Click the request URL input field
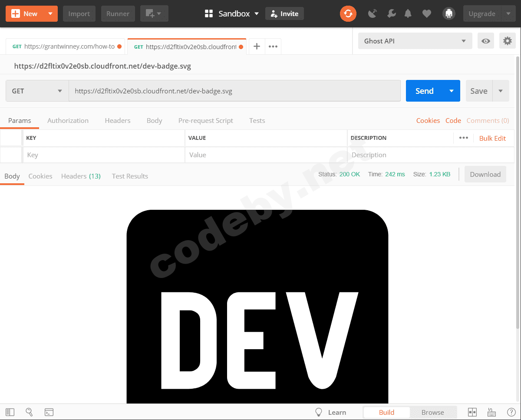The width and height of the screenshot is (521, 420). [234, 91]
